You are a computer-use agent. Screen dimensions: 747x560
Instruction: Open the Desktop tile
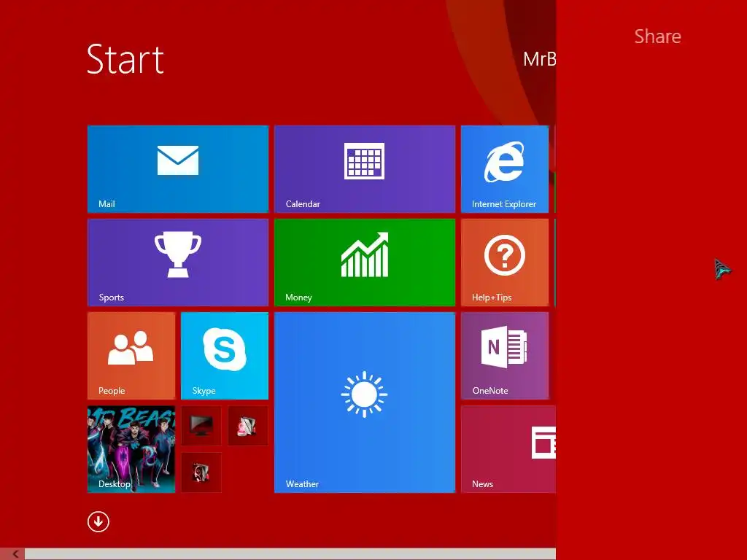131,449
